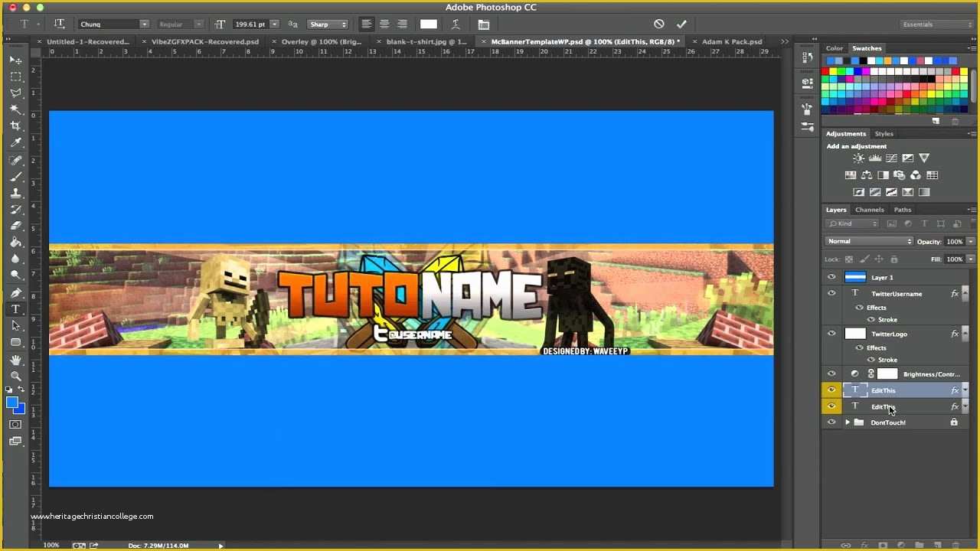
Task: Center align the text
Action: point(384,24)
